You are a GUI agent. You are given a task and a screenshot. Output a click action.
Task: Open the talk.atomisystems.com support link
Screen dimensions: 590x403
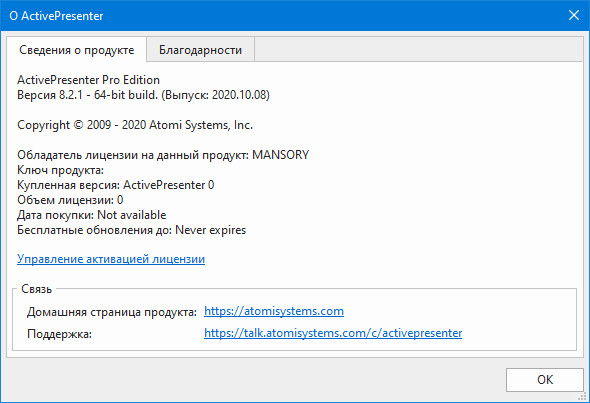333,333
